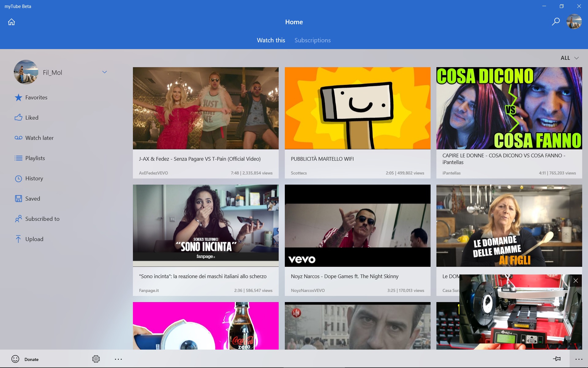
Task: Minimize the myTube Beta window
Action: pyautogui.click(x=544, y=6)
